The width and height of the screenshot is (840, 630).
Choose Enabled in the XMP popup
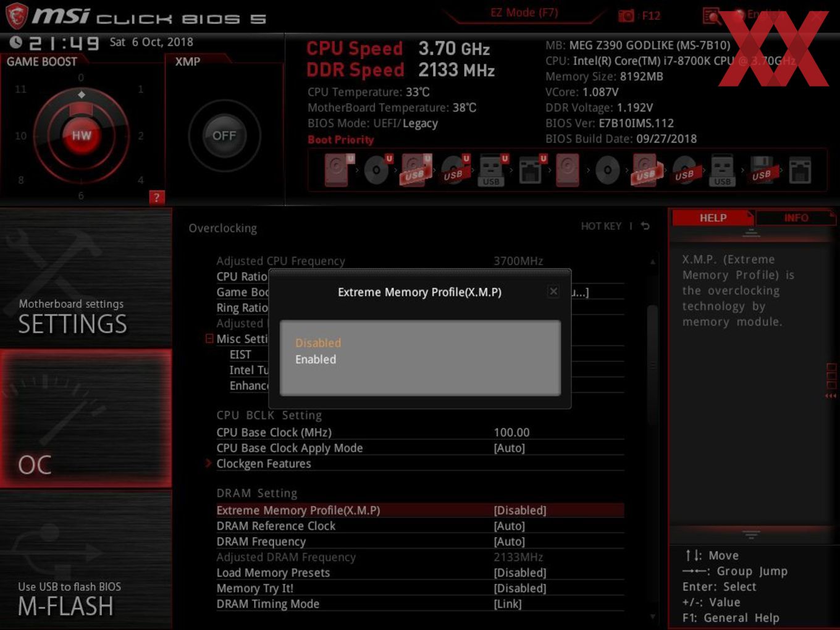click(x=316, y=359)
